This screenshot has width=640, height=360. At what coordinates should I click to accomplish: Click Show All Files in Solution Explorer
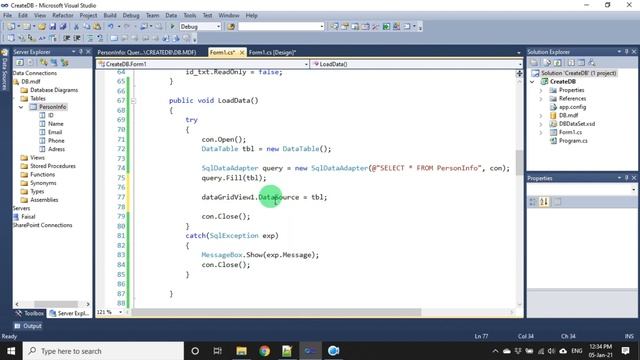click(547, 62)
